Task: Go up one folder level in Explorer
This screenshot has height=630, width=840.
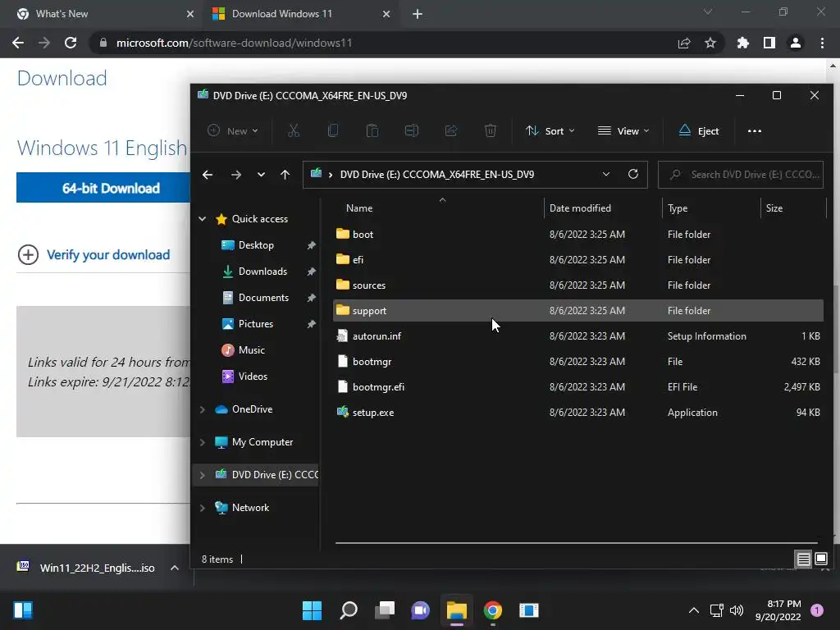Action: pyautogui.click(x=285, y=175)
